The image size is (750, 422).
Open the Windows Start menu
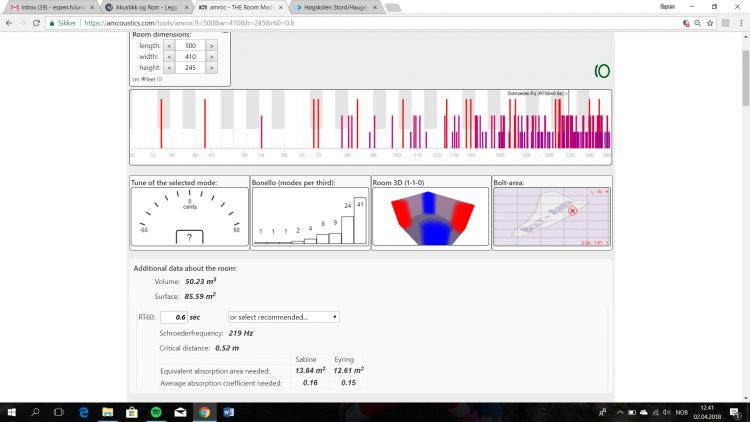click(11, 412)
